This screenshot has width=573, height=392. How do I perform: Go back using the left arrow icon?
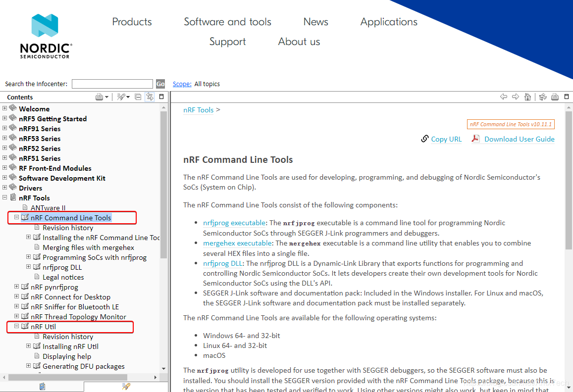(x=504, y=97)
